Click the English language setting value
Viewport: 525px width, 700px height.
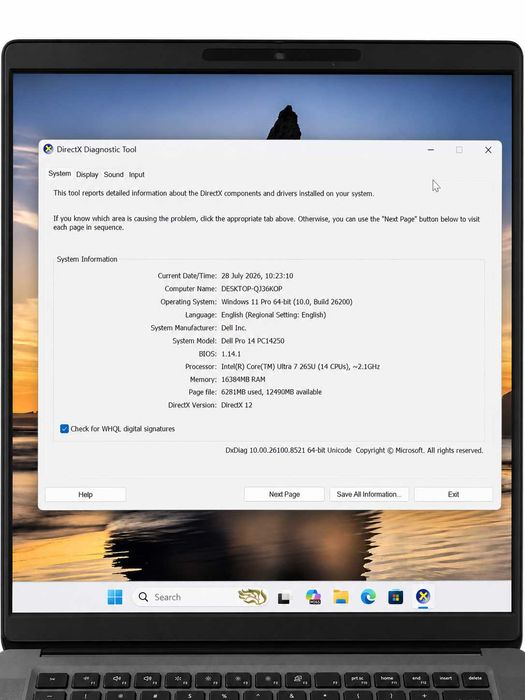[x=274, y=315]
